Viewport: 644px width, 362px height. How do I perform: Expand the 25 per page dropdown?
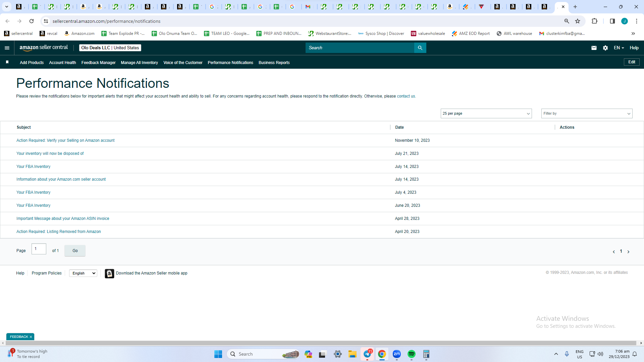pyautogui.click(x=486, y=114)
